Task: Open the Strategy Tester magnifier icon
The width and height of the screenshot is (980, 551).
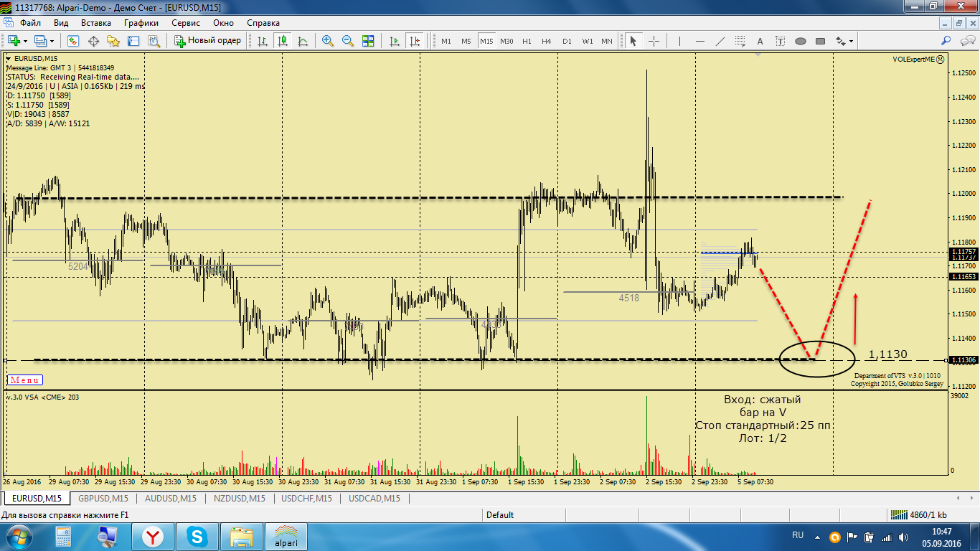Action: click(x=153, y=41)
